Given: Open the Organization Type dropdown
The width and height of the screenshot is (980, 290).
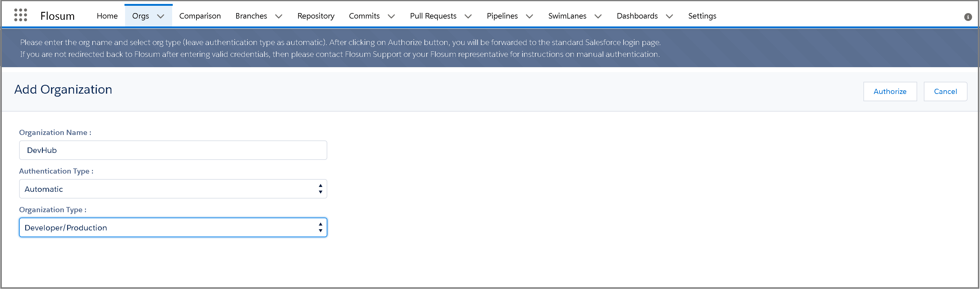Looking at the screenshot, I should point(173,228).
